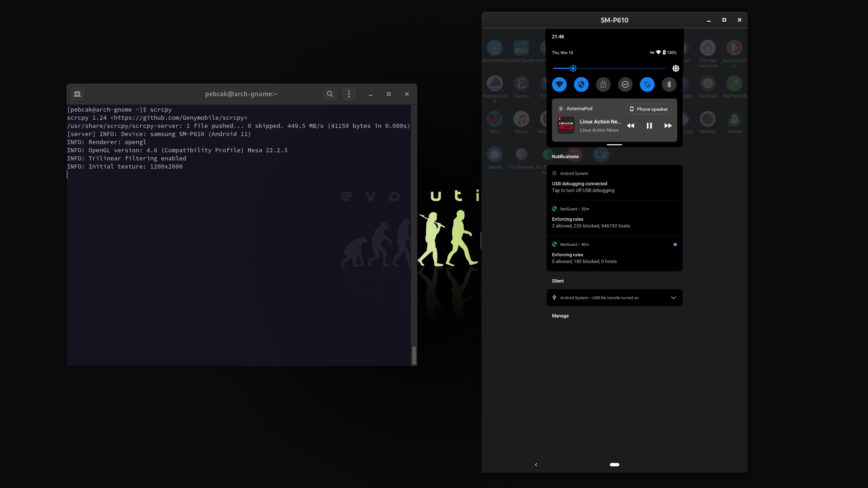Viewport: 868px width, 488px height.
Task: Click the auto-brightness sun icon
Action: tap(675, 68)
